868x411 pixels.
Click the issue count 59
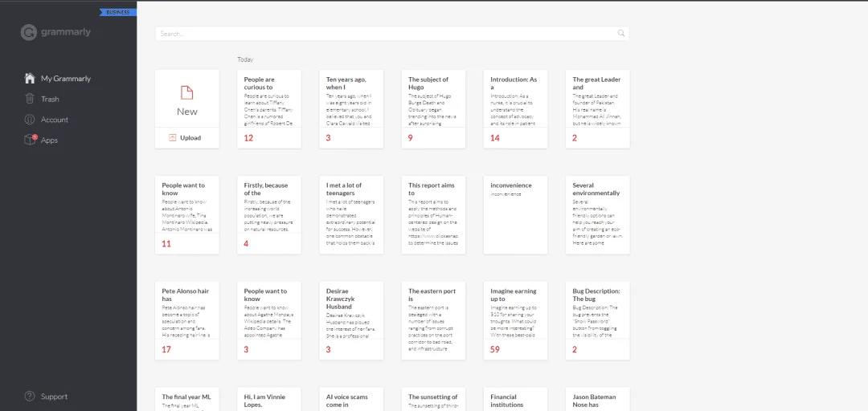point(495,350)
